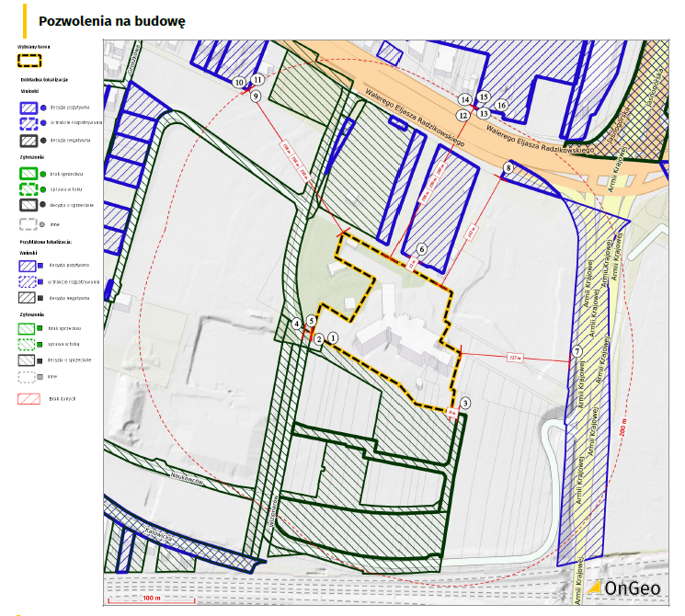Click map marker number 16
Screen dimensions: 685x616
tap(502, 105)
